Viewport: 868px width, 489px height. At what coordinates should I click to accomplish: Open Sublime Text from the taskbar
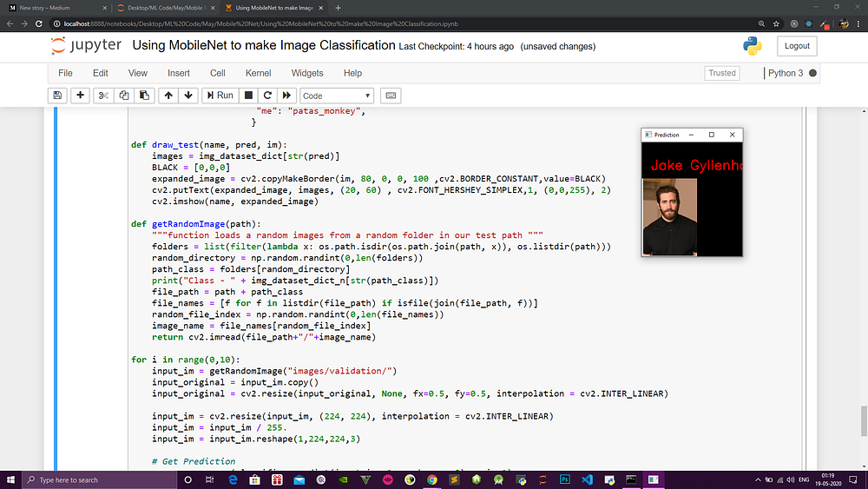pos(454,479)
